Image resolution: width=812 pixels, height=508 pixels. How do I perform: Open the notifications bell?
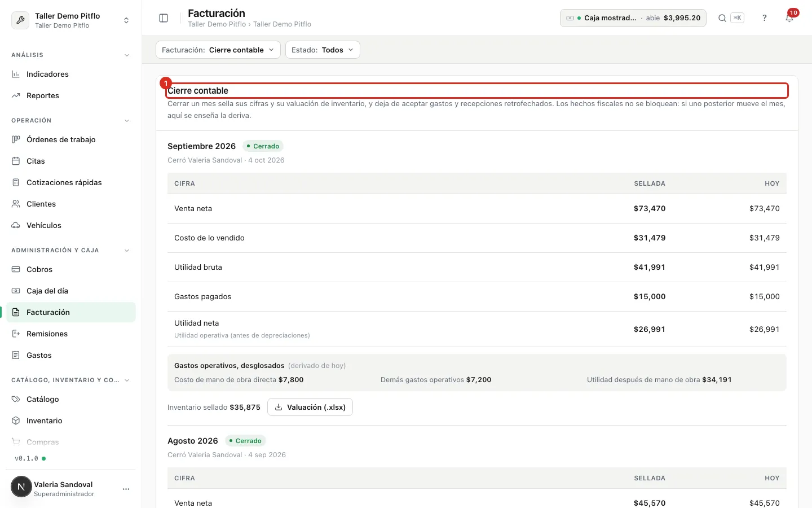pyautogui.click(x=789, y=18)
